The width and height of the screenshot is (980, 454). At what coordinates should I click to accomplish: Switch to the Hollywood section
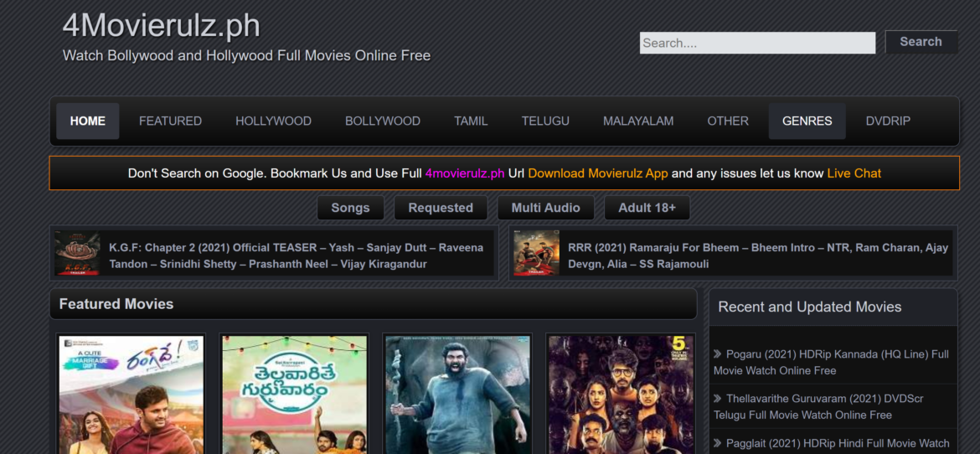coord(273,121)
